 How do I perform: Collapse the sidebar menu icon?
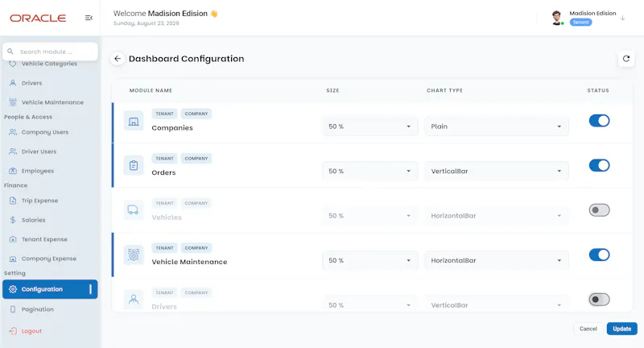coord(89,18)
